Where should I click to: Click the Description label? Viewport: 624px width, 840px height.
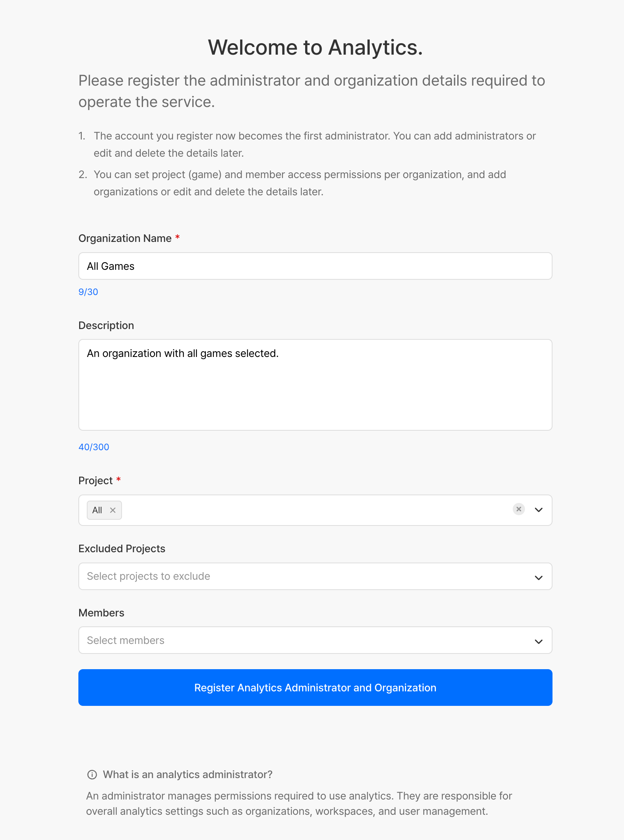(106, 325)
